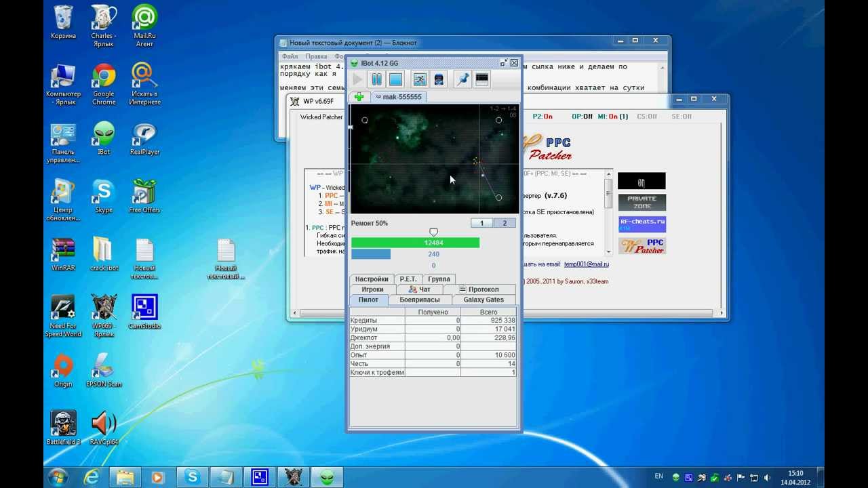Open the Группа tab

pos(439,279)
